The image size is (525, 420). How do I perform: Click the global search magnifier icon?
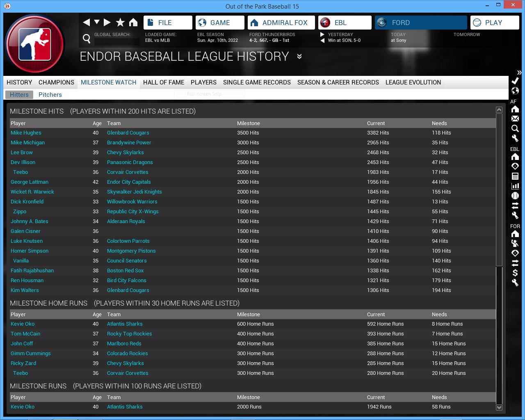pos(87,39)
